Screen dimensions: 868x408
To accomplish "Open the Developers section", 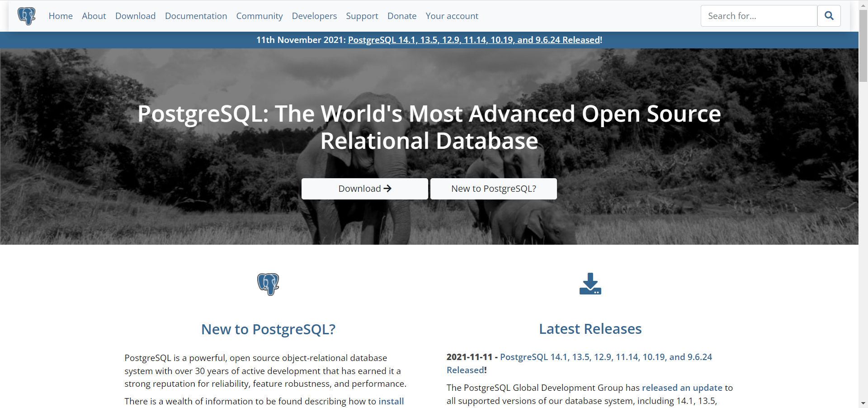I will click(x=314, y=16).
